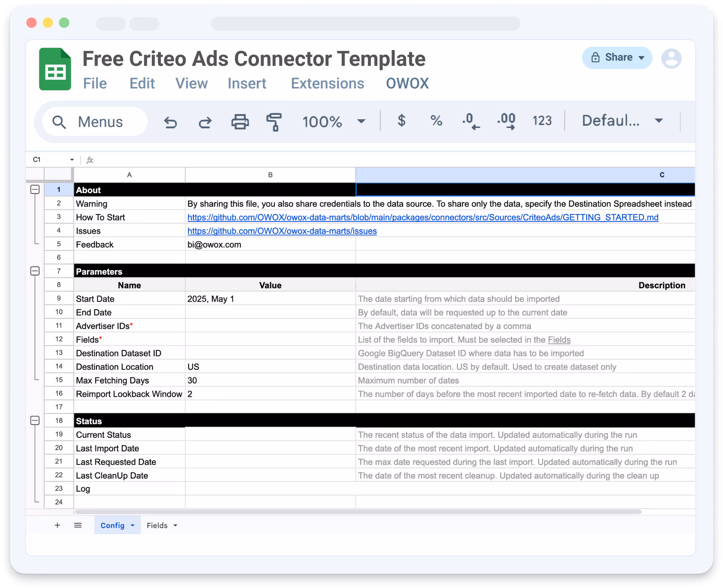
Task: Click the 'Last CleanUp Date' label cell
Action: [x=129, y=475]
